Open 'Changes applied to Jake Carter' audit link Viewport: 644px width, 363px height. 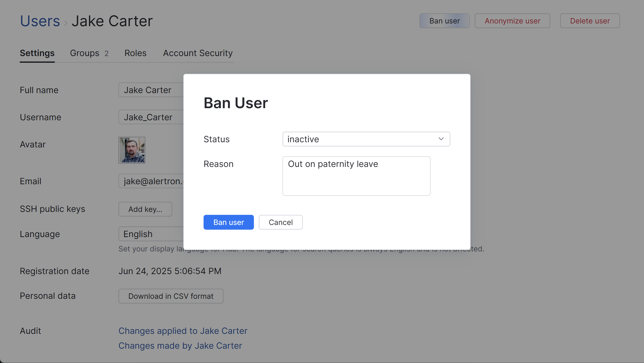183,330
